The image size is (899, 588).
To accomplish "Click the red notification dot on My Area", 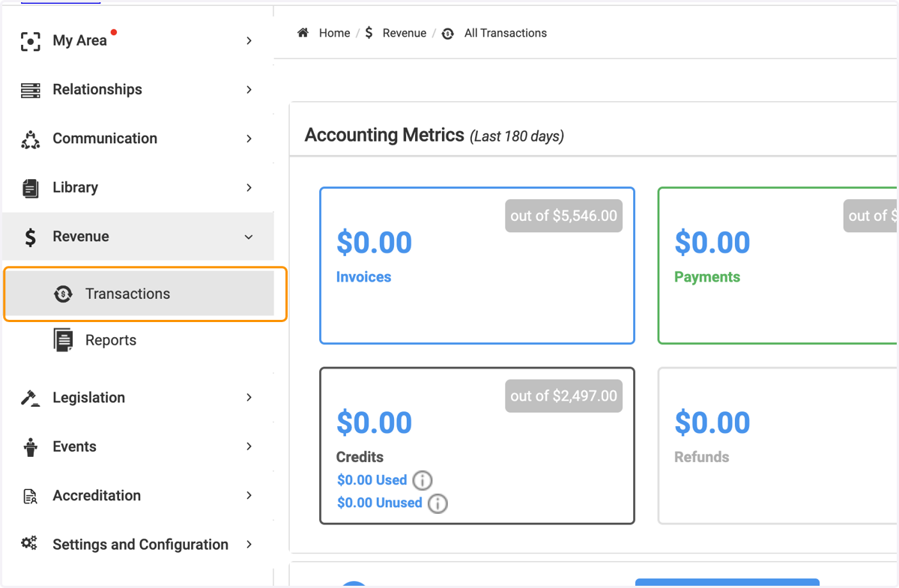I will tap(114, 32).
